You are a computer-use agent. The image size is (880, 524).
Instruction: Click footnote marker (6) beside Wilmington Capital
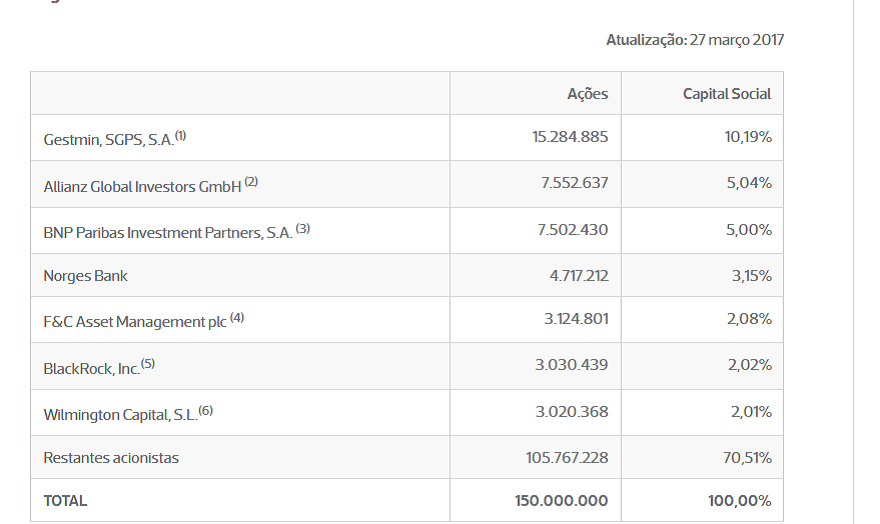205,411
